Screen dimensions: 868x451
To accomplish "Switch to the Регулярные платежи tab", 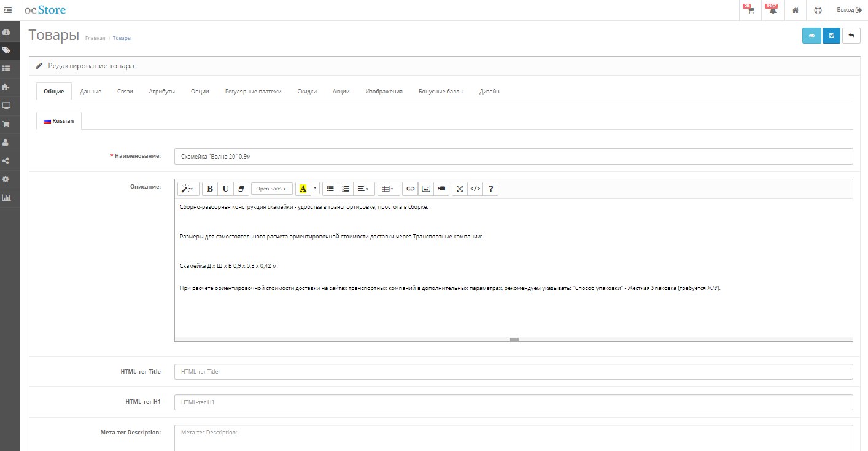I will [x=254, y=92].
